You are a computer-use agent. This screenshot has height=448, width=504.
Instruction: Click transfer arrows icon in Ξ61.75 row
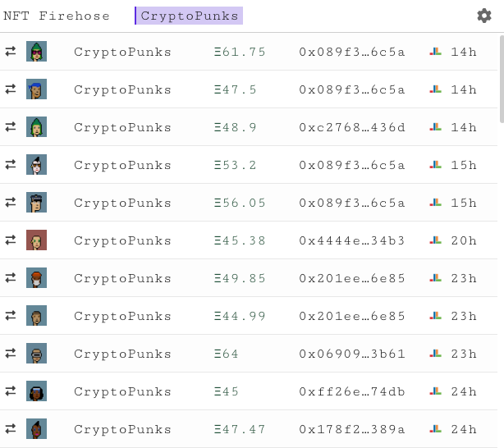pos(11,52)
